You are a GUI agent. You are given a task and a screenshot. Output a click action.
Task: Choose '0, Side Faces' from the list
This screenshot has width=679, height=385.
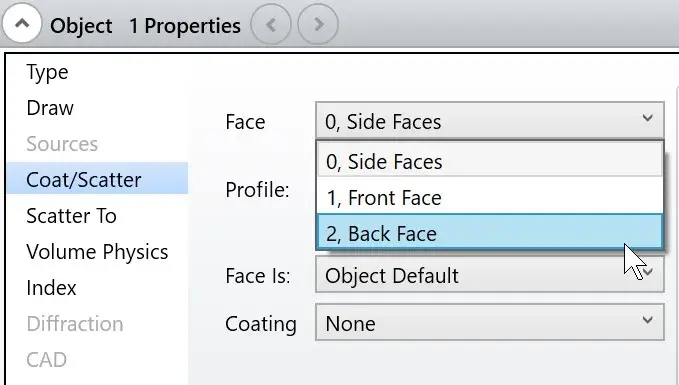tap(490, 161)
